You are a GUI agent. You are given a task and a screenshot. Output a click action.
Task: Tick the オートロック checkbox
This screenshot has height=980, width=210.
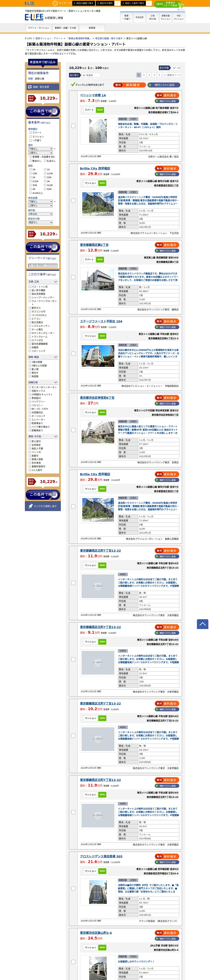[x=30, y=416]
